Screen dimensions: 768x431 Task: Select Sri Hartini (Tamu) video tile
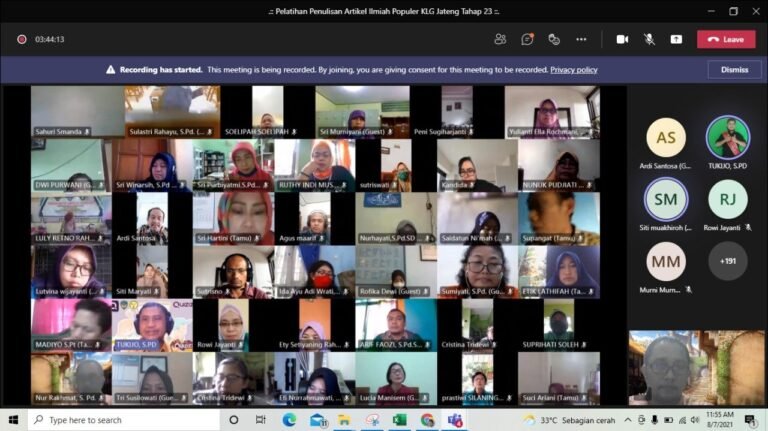(x=234, y=218)
